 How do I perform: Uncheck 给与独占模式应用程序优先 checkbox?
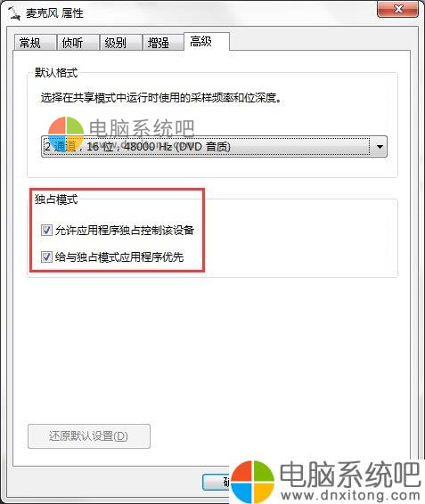point(46,256)
